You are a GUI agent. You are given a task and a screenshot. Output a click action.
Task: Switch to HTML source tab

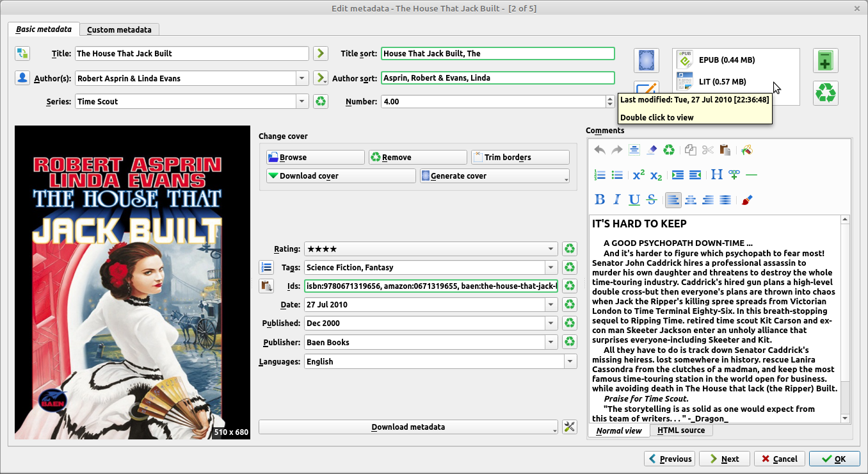(680, 430)
